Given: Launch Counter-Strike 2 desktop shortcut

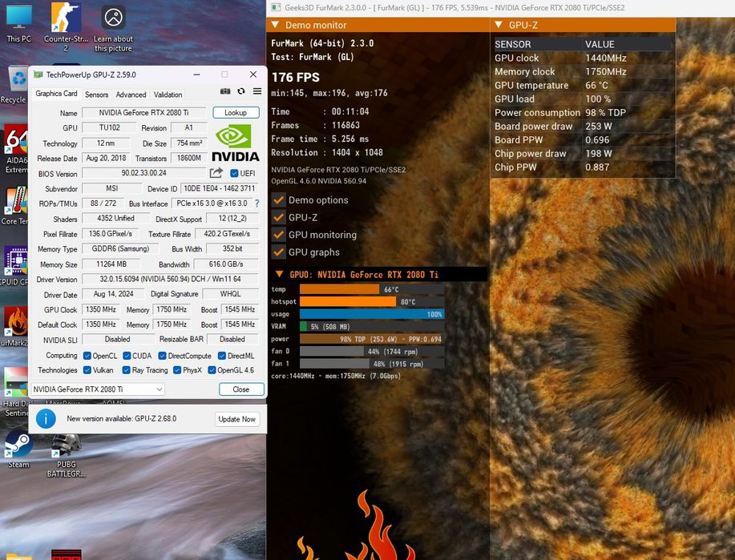Looking at the screenshot, I should click(x=66, y=26).
